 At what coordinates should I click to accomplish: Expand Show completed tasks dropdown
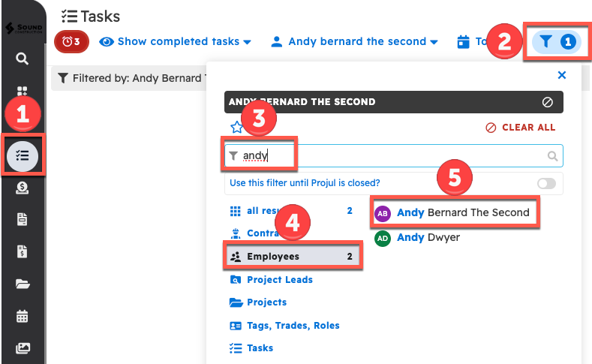pos(176,42)
